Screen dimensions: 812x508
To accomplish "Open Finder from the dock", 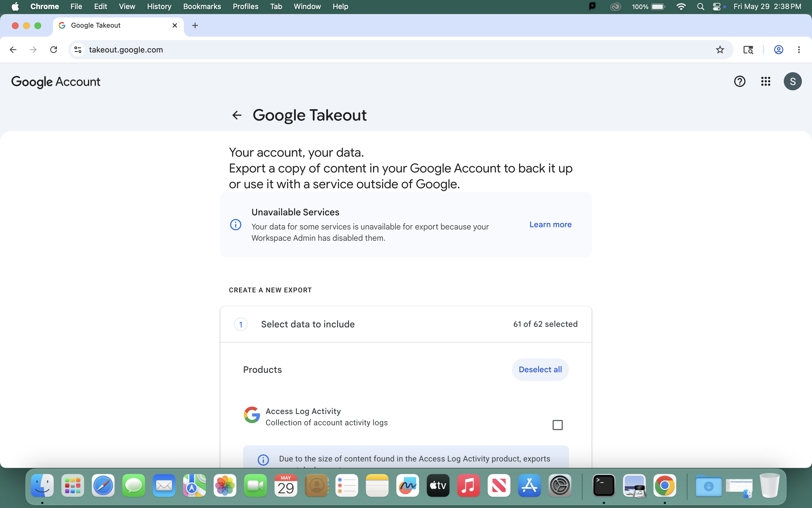I will pyautogui.click(x=42, y=485).
